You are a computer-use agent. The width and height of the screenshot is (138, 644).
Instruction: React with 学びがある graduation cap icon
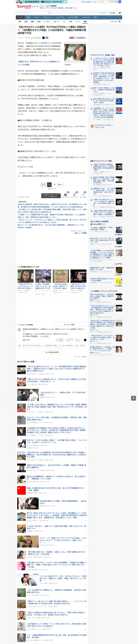click(66, 194)
